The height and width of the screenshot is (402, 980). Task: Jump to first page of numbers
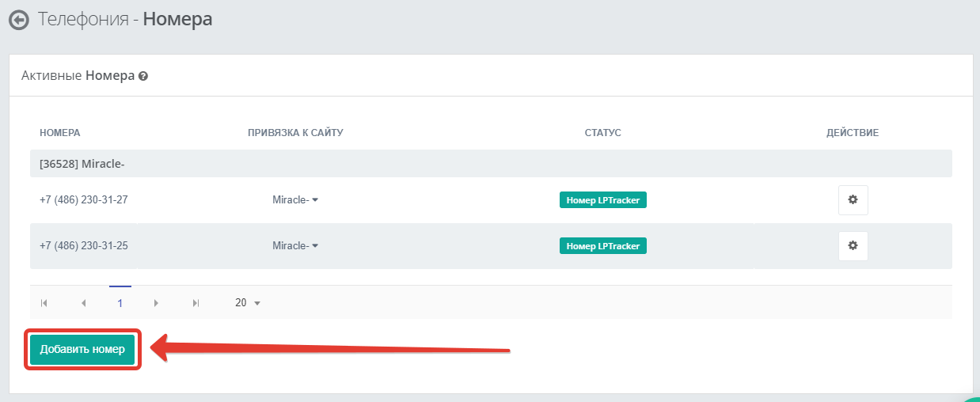click(44, 303)
